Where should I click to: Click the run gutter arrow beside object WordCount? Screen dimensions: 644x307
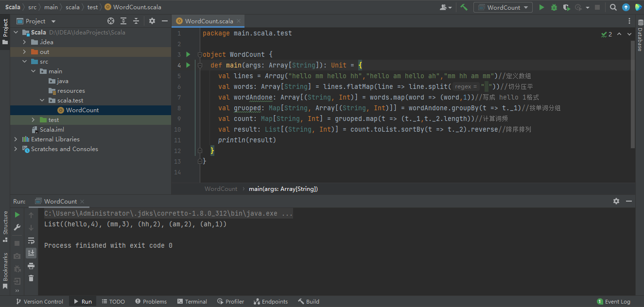188,54
